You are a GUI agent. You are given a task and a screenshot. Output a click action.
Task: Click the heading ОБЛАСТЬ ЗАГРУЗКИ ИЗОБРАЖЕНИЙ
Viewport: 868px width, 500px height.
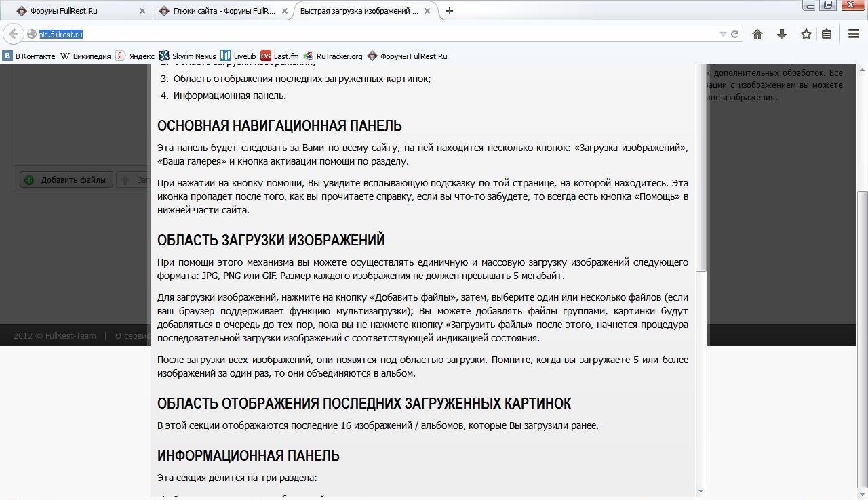tap(271, 240)
